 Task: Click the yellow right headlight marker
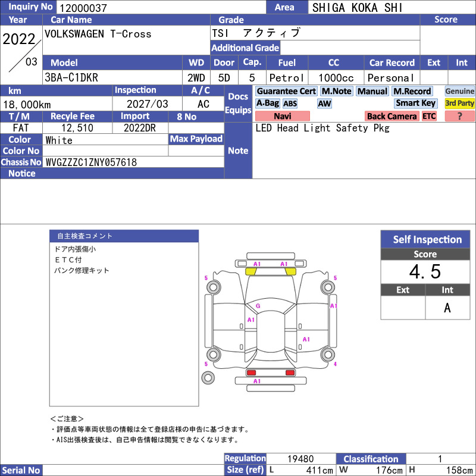(290, 271)
